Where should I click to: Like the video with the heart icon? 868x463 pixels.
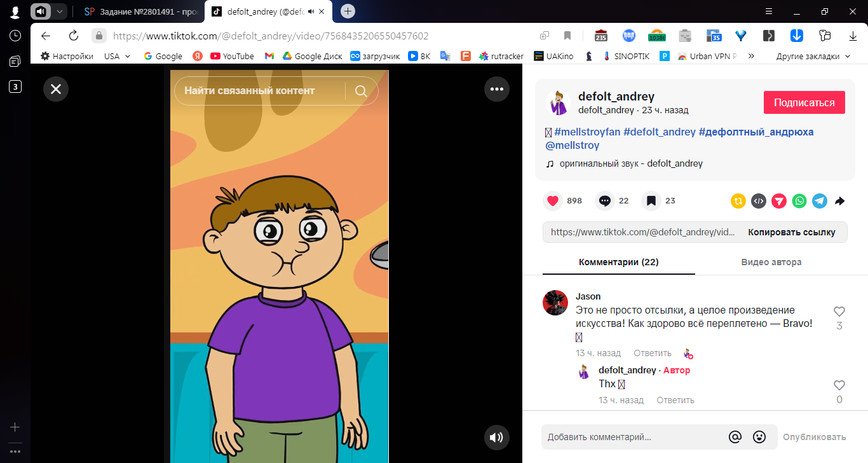tap(553, 201)
